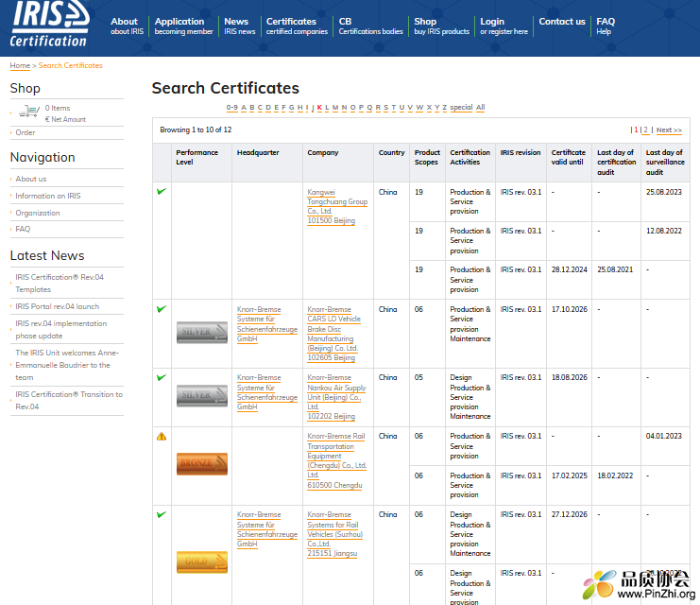The image size is (700, 605).
Task: Open the FAQ Help menu item
Action: (x=606, y=26)
